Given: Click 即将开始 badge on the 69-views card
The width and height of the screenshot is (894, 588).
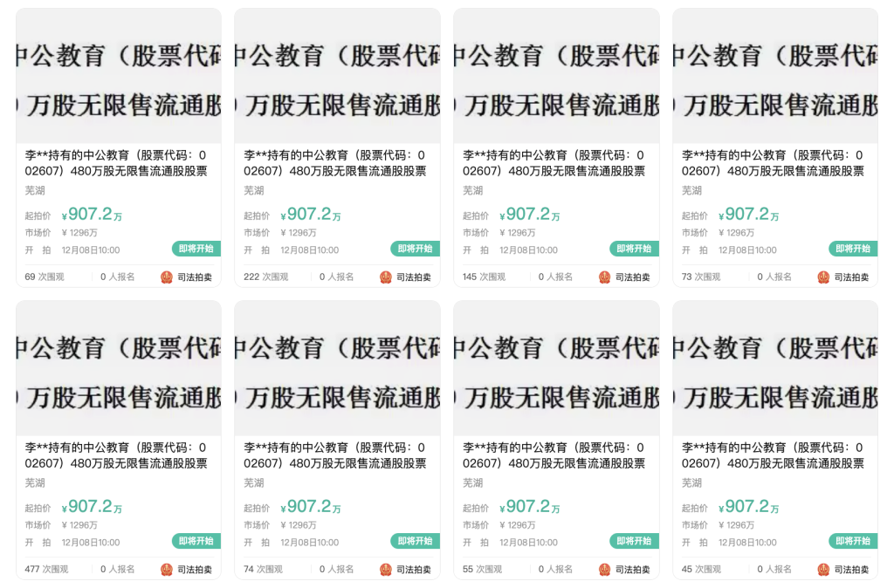Looking at the screenshot, I should click(x=196, y=249).
